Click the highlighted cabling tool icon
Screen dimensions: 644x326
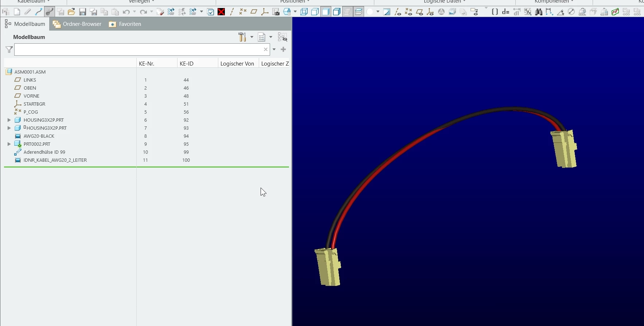50,12
